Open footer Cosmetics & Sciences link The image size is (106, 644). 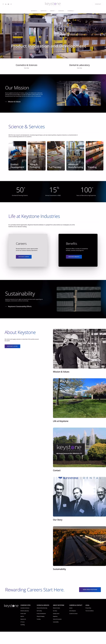point(25,608)
